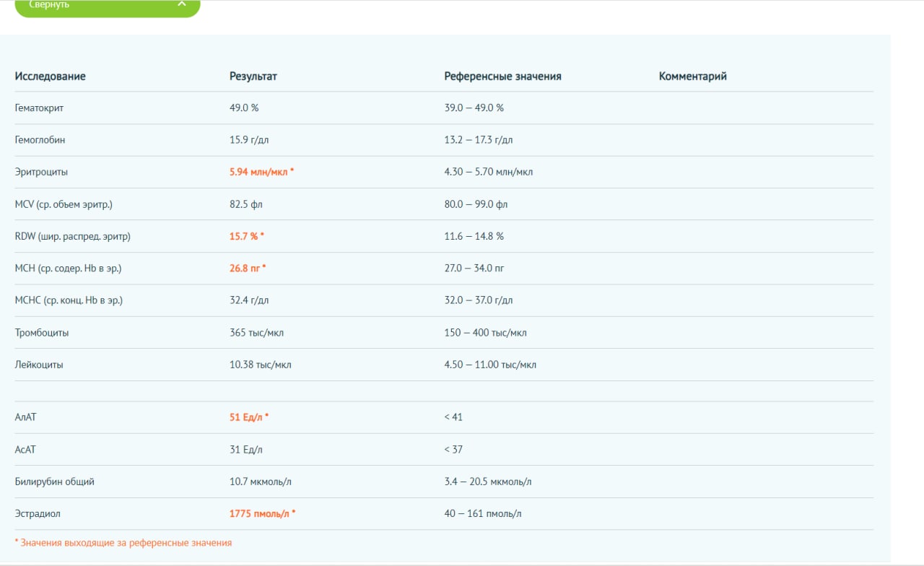Image resolution: width=924 pixels, height=566 pixels.
Task: Click the flagged RDW result 15.7 %
Action: point(244,236)
